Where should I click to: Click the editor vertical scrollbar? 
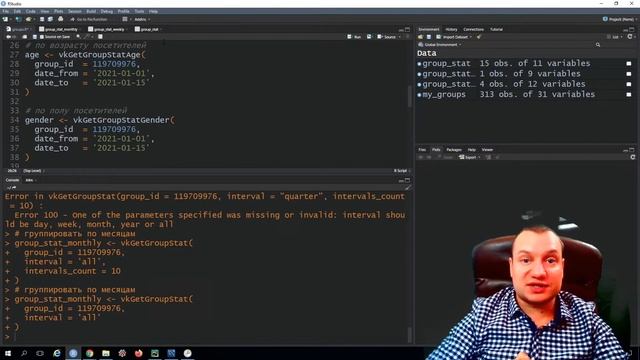[409, 97]
